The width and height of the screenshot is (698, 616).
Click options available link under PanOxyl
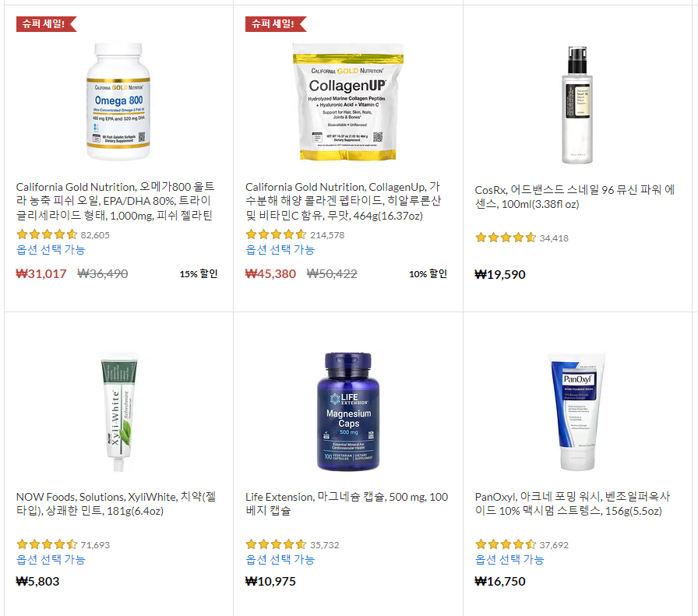click(509, 559)
